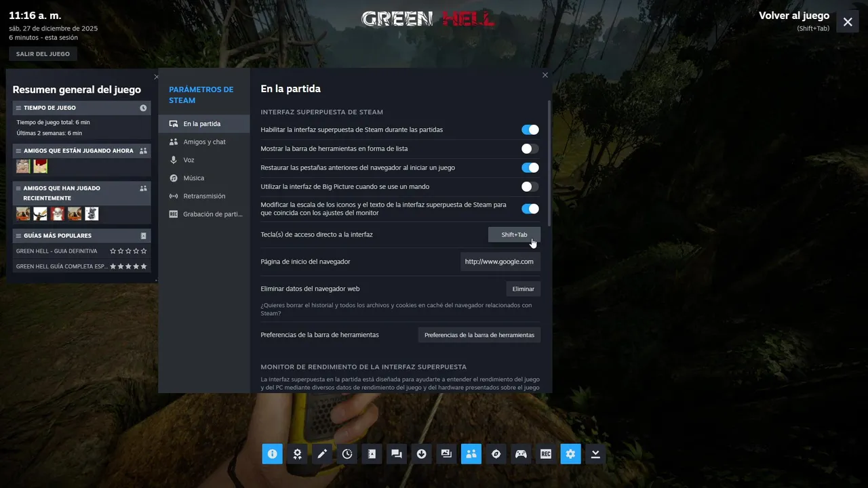Click the Shift+Tab shortcut key button
Viewport: 868px width, 488px height.
(x=514, y=235)
